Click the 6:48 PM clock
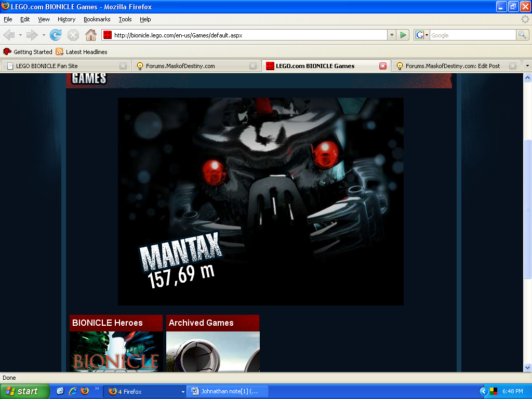Viewport: 532px width, 399px height. coord(513,391)
